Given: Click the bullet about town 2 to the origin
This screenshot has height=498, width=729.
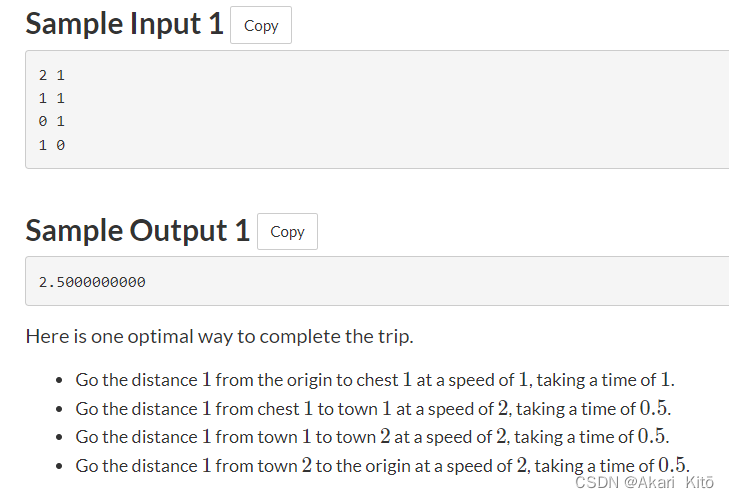Looking at the screenshot, I should pyautogui.click(x=382, y=464).
